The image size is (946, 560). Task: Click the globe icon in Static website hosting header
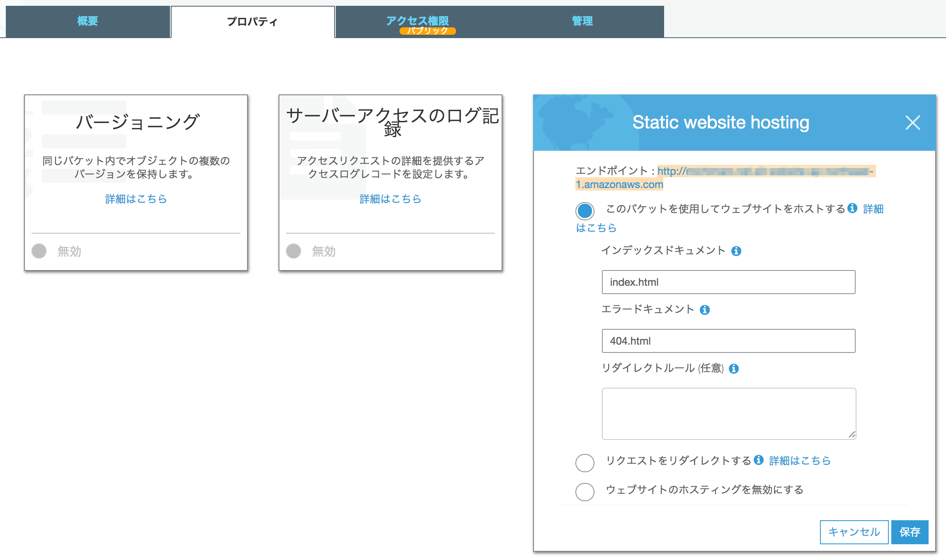click(x=576, y=122)
